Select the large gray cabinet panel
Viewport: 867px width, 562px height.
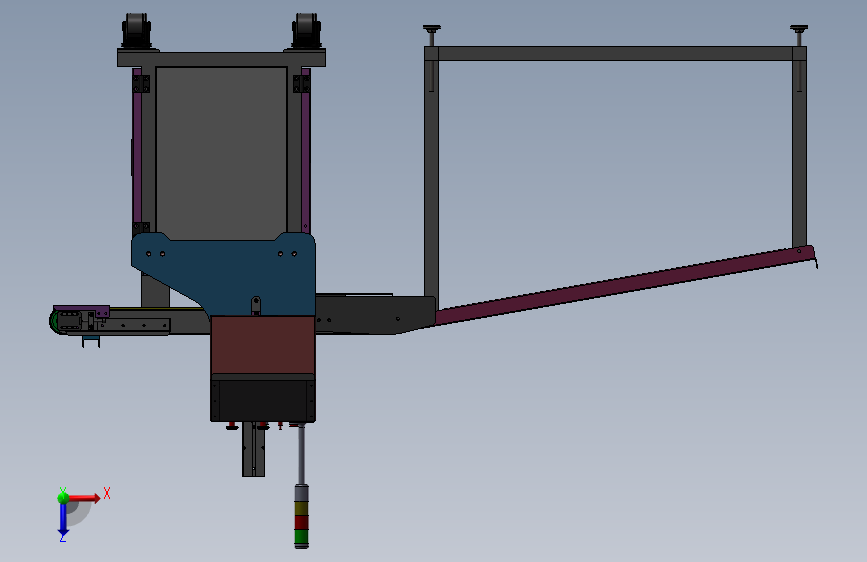pos(221,152)
